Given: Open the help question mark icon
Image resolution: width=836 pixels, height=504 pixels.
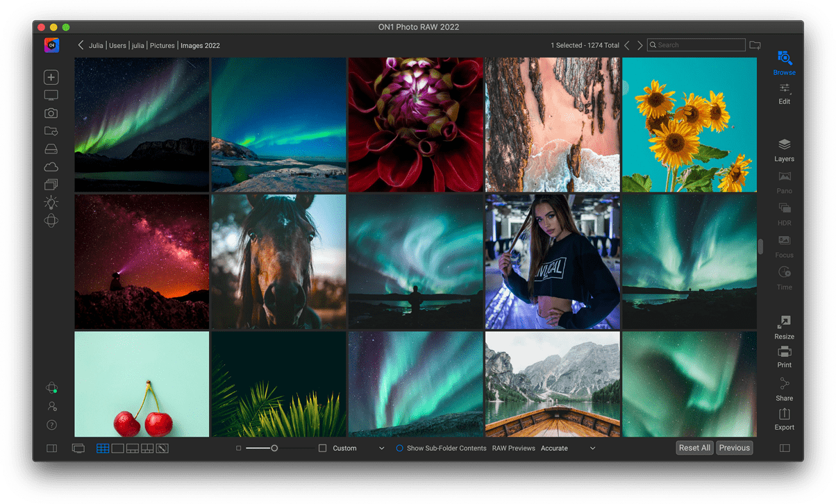Looking at the screenshot, I should [51, 425].
